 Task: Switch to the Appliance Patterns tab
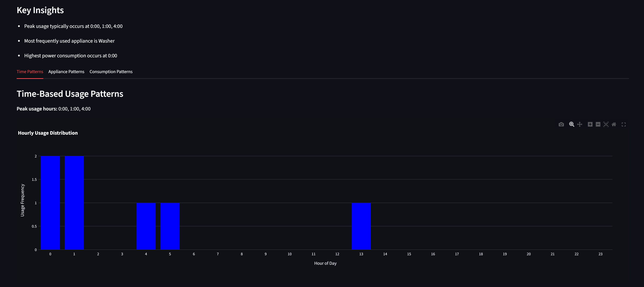point(66,72)
